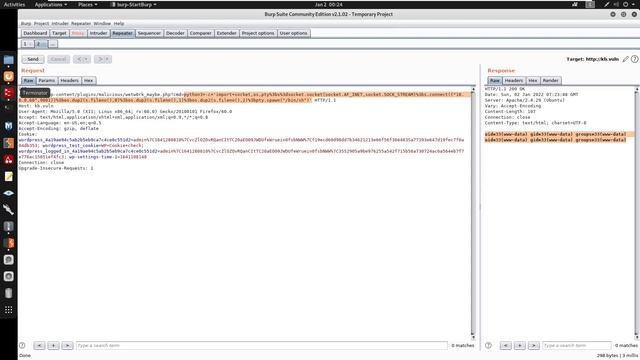Add new Repeater tab with ellipsis

53,44
